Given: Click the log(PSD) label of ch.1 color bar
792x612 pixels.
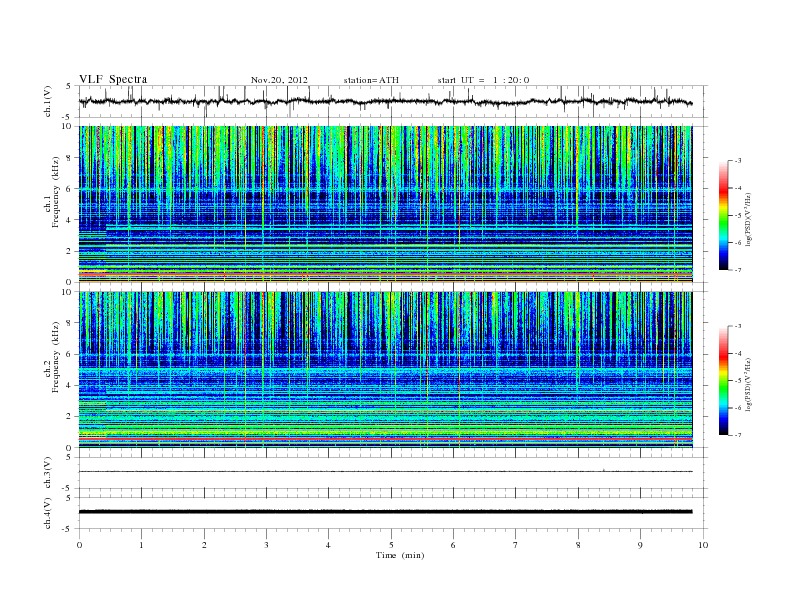Looking at the screenshot, I should point(749,219).
